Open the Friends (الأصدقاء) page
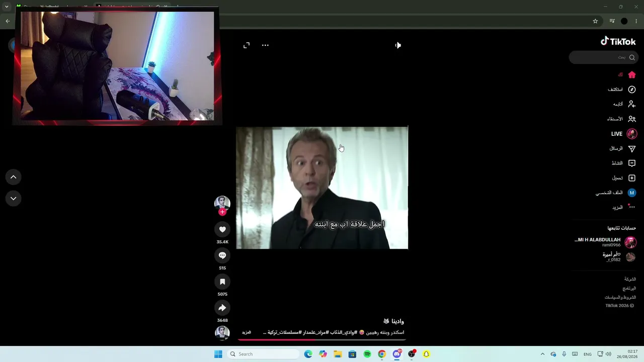Viewport: 644px width, 362px height. tap(621, 119)
